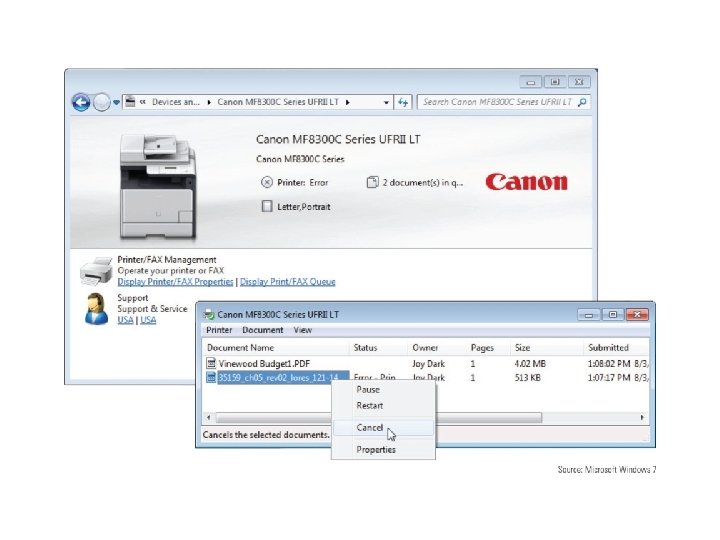Open the address bar history dropdown
720x540 pixels.
coord(386,102)
